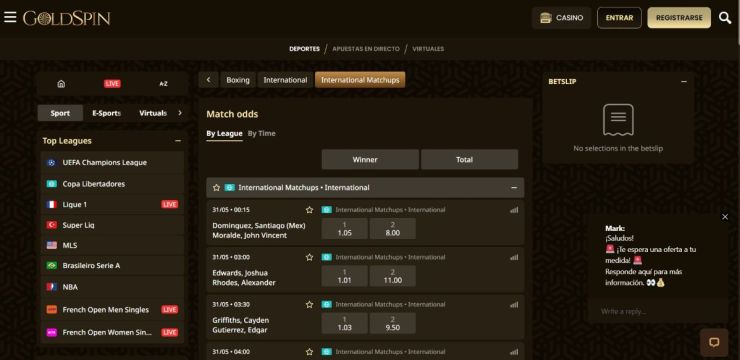Collapse the International Matchups league section
This screenshot has width=740, height=360.
click(x=514, y=188)
